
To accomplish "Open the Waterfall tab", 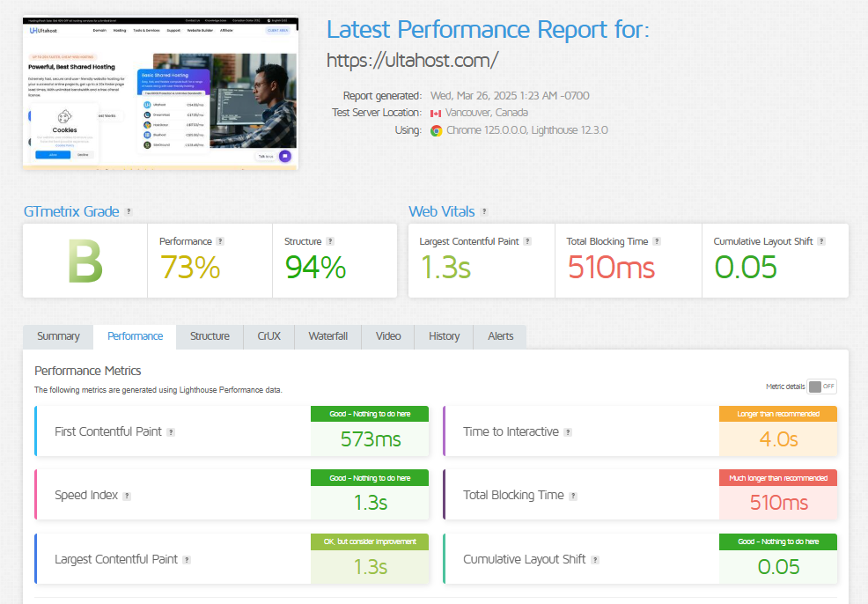I will (327, 336).
